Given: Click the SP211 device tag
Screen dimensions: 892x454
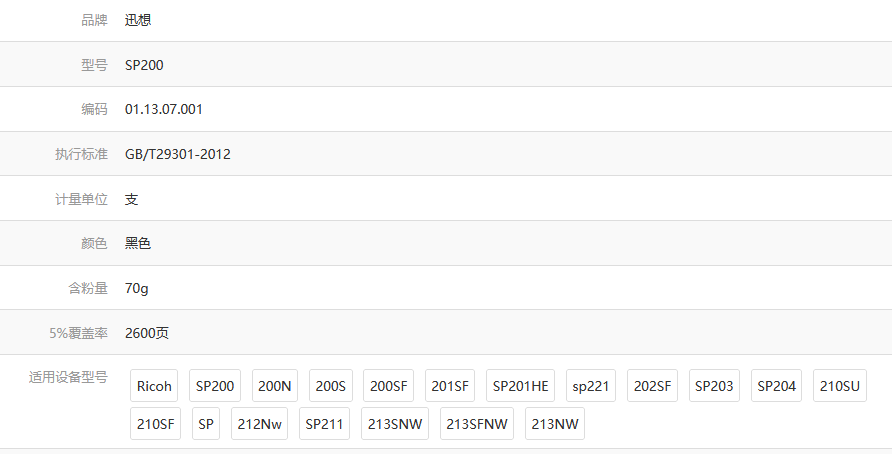Looking at the screenshot, I should 324,424.
